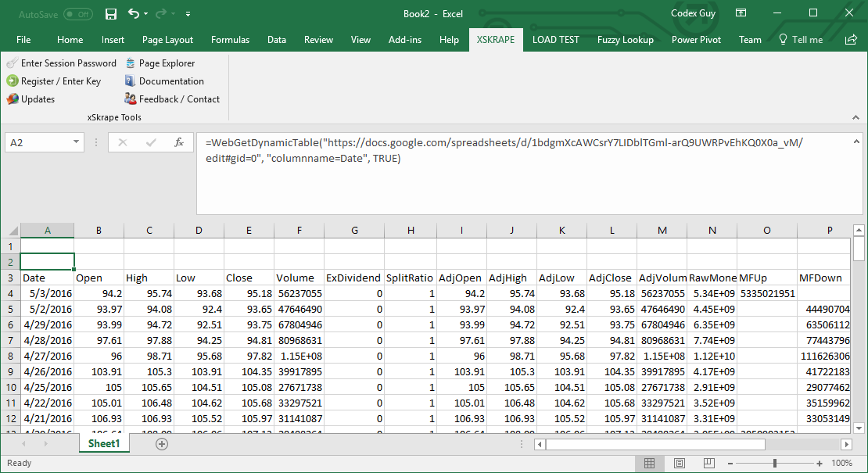Open the Enter Session Password tool
This screenshot has height=473, width=868.
62,63
